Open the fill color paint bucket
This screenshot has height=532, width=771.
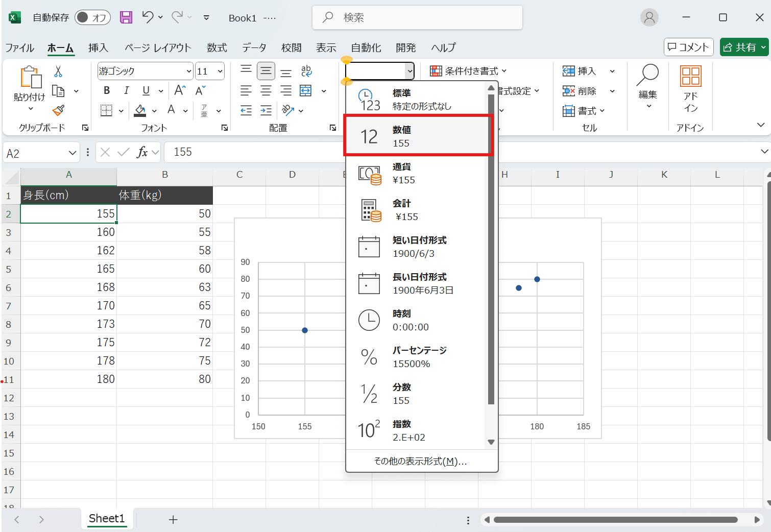click(x=140, y=111)
